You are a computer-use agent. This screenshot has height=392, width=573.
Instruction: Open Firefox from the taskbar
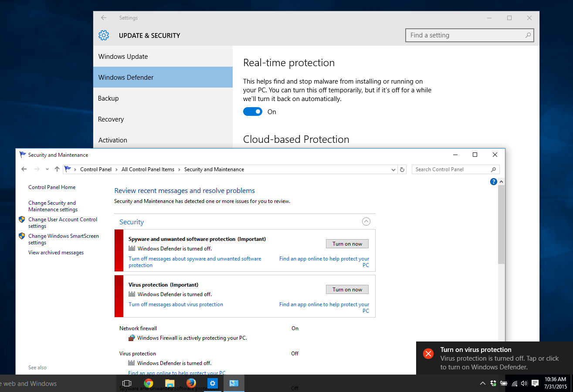(191, 383)
